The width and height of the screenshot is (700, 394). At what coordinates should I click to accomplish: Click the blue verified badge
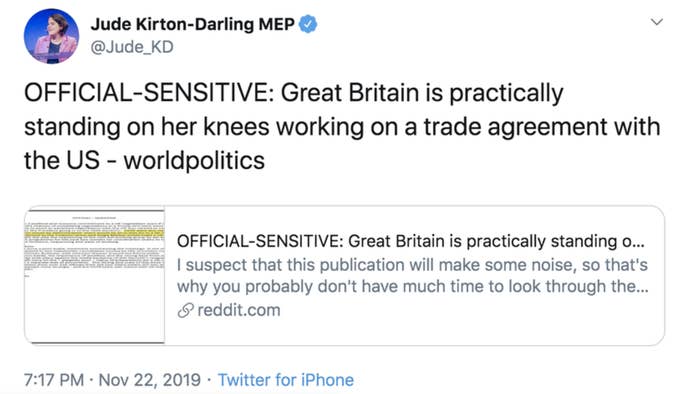(x=308, y=24)
